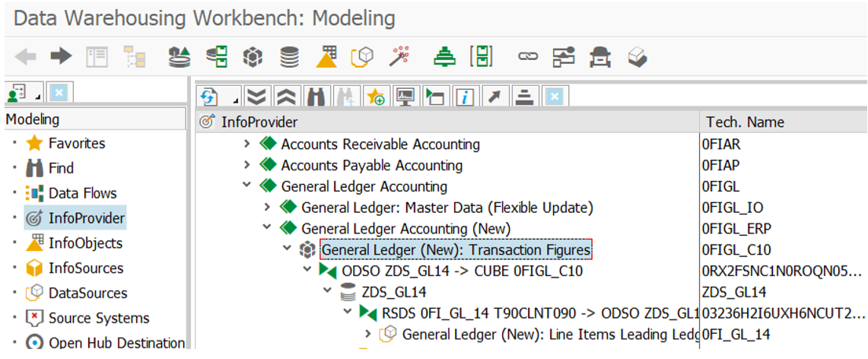Click the refresh tree icon

coord(209,97)
